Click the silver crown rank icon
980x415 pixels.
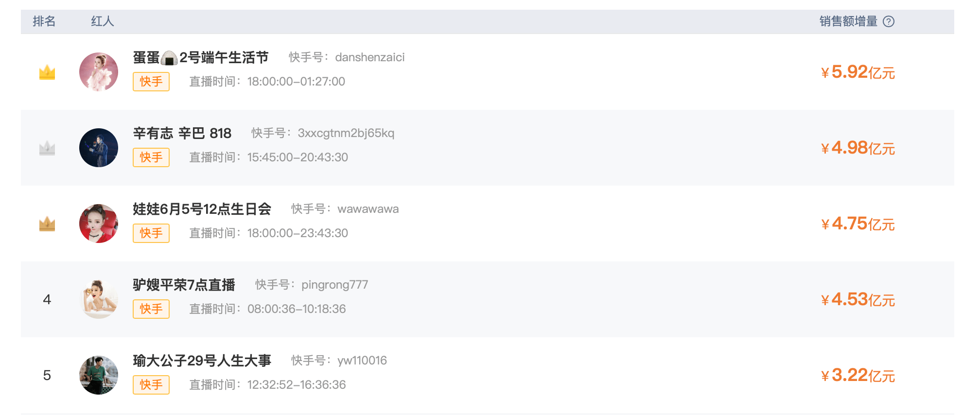(x=47, y=148)
